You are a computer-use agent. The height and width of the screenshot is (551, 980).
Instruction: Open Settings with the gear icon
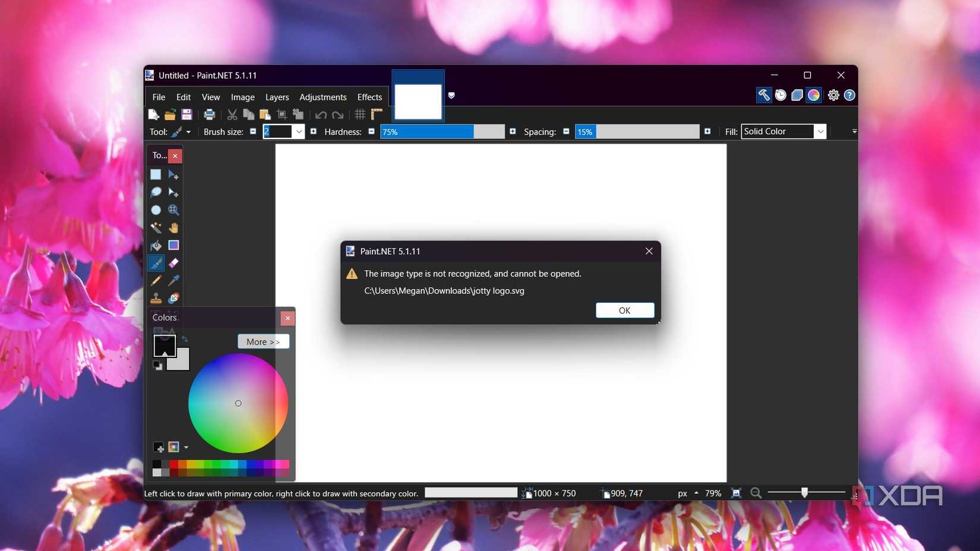[833, 95]
